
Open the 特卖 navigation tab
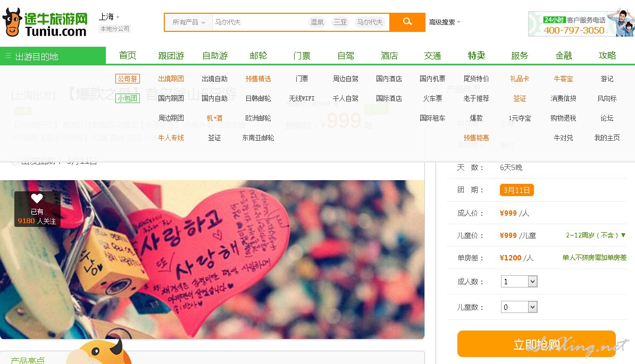coord(477,55)
